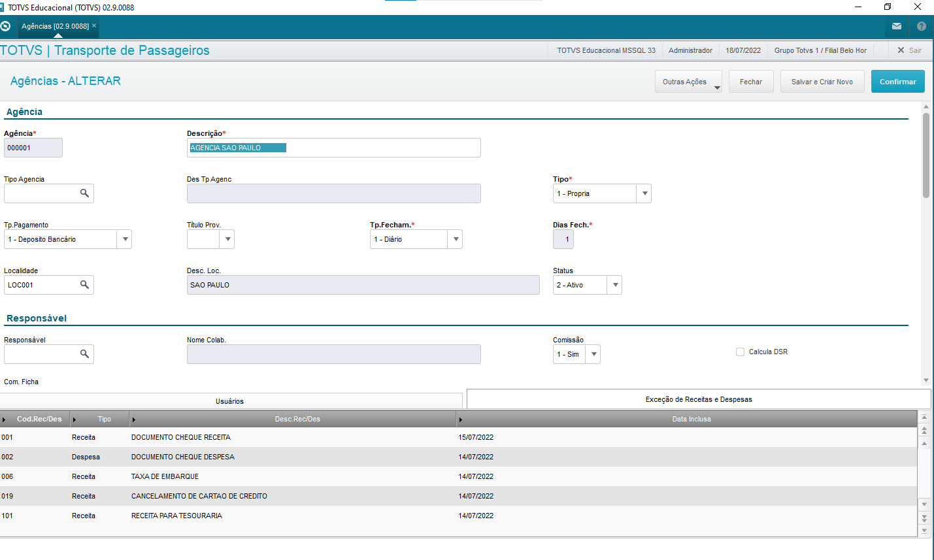Click code cell 019 in the grid
934x560 pixels.
[x=7, y=496]
